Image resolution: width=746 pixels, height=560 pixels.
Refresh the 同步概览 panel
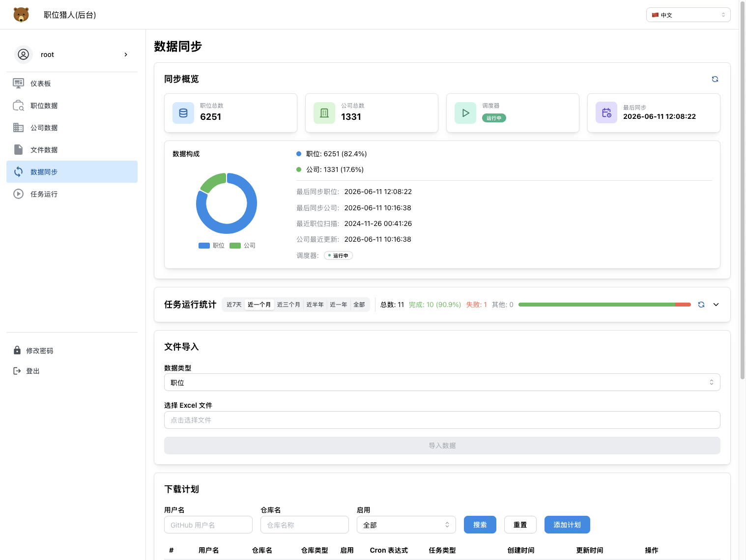click(x=715, y=79)
